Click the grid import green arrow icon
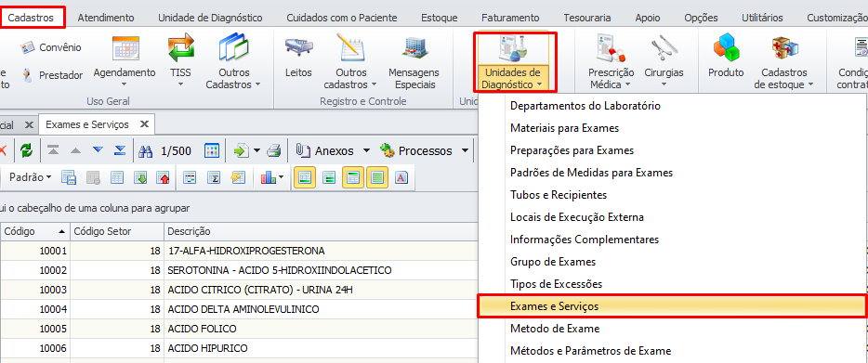Screen dimensions: 868x363 pos(141,177)
